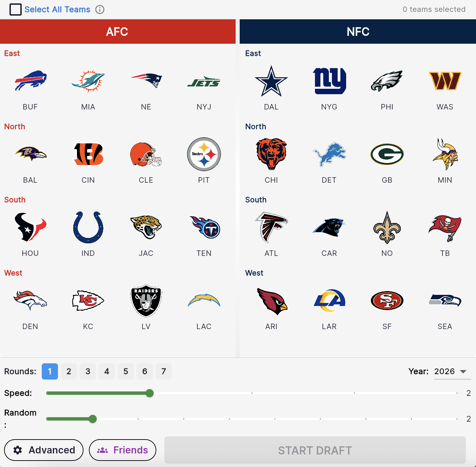The image size is (476, 467).
Task: Click the Los Angeles Chargers bolt logo
Action: (x=204, y=301)
